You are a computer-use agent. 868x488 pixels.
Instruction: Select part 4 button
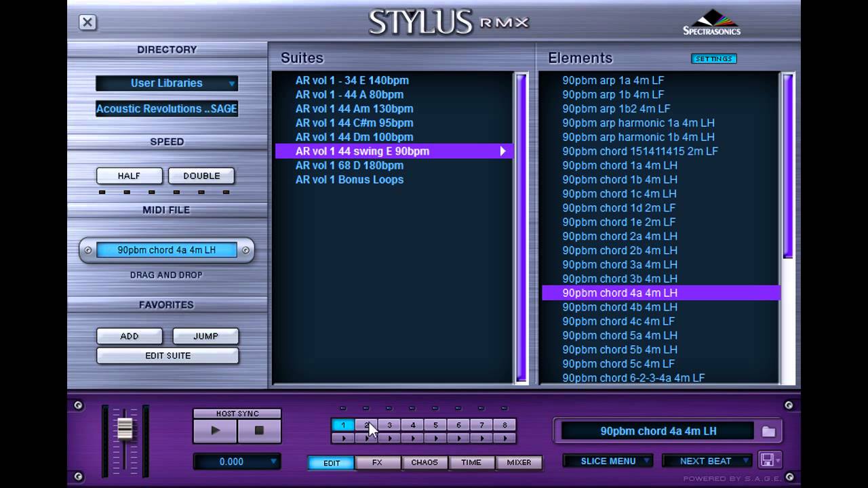pyautogui.click(x=412, y=425)
